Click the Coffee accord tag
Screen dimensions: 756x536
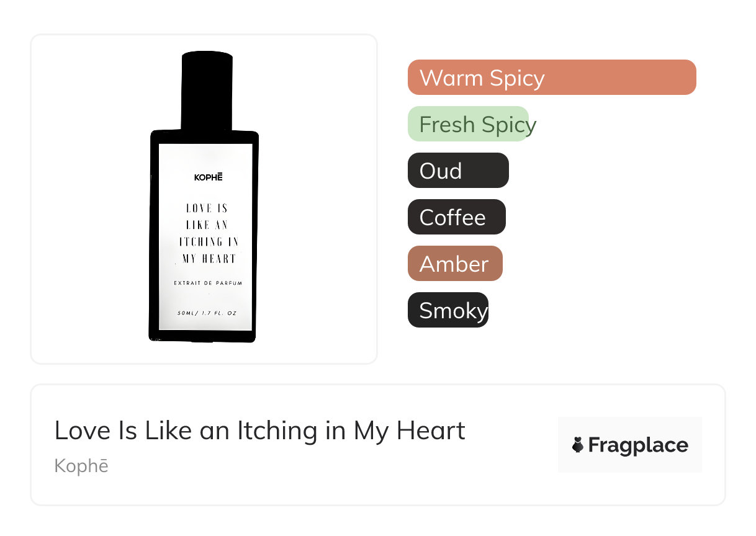pyautogui.click(x=456, y=217)
